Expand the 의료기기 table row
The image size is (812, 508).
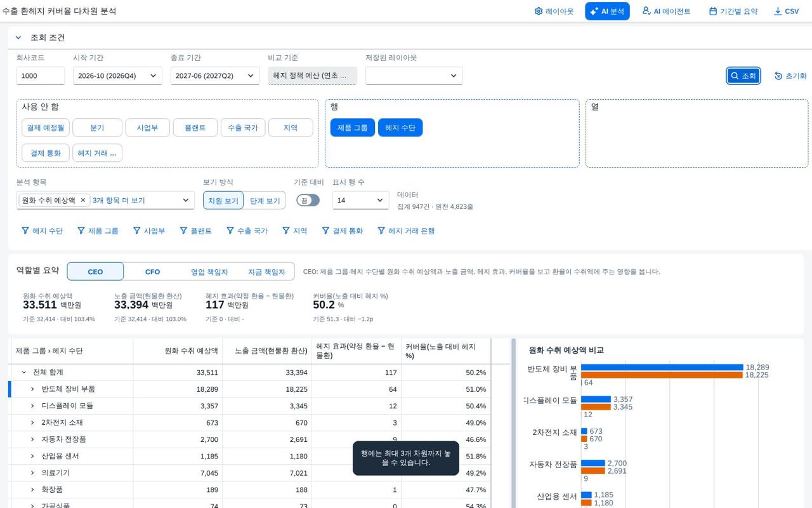(32, 473)
